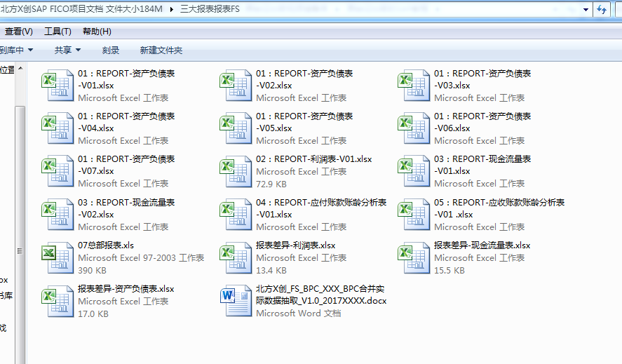Select file name 报表差异-现金流量表.xlsx
Screen dimensions: 622x364
[482, 245]
